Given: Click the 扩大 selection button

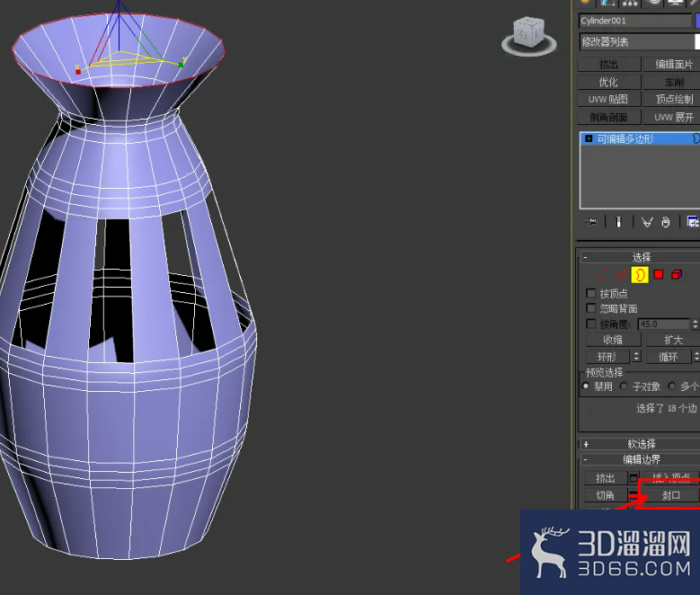Looking at the screenshot, I should (673, 340).
